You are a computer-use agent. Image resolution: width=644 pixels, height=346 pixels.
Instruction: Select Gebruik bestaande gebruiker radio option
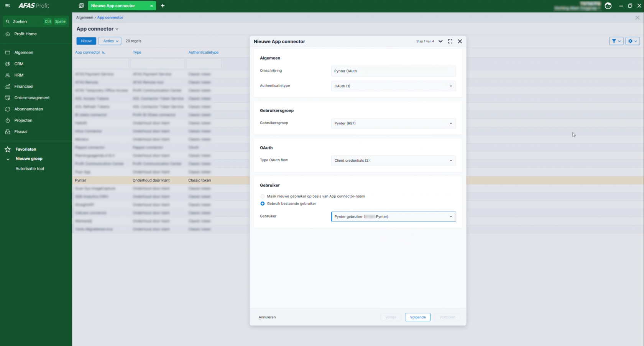click(x=263, y=203)
